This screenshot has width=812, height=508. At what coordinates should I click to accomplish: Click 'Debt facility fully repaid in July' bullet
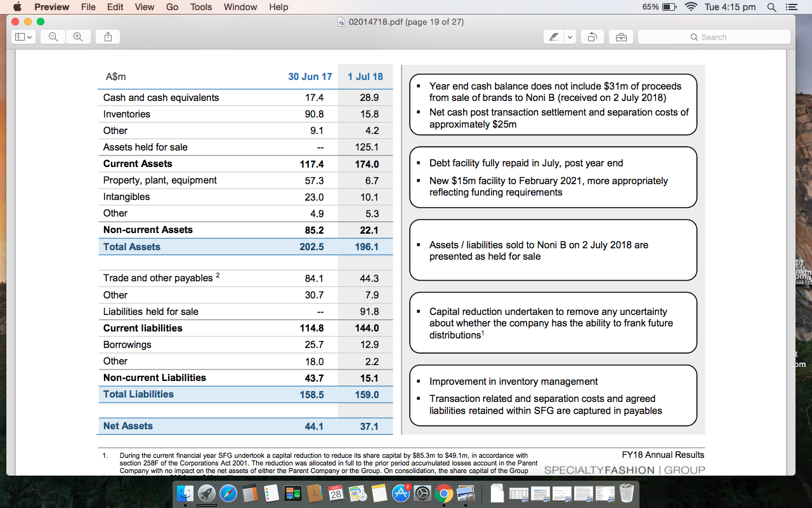[526, 163]
